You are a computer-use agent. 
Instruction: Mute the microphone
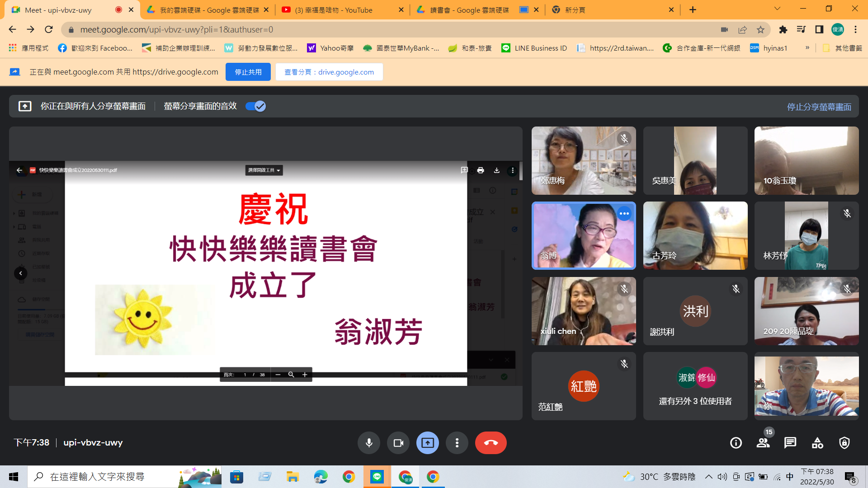click(x=369, y=443)
